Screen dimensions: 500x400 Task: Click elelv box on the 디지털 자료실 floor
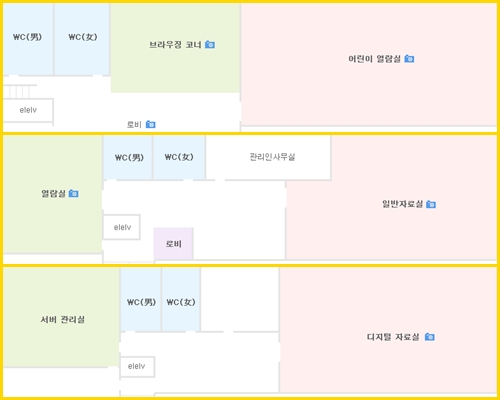137,366
